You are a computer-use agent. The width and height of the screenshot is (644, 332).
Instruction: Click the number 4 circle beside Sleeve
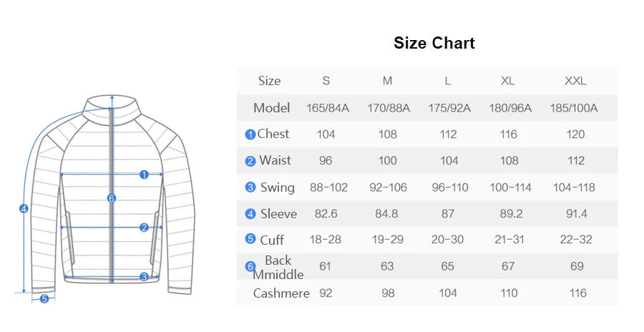250,214
